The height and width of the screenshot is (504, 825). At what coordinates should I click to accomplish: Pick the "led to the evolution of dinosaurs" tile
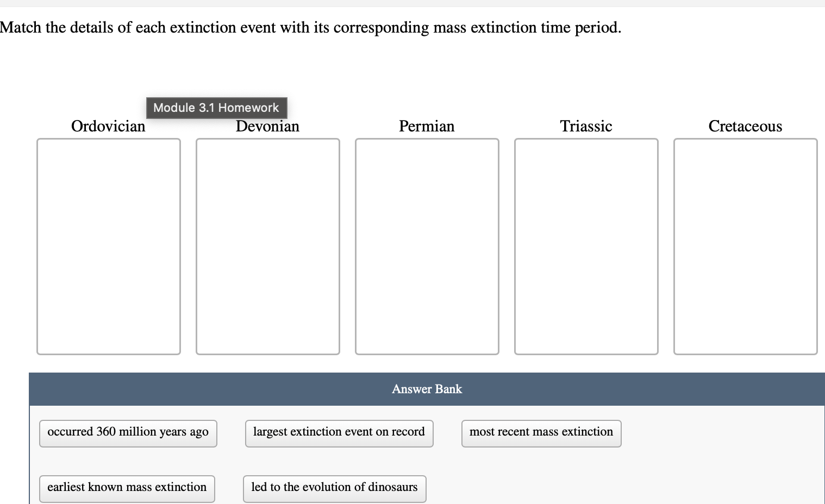pyautogui.click(x=334, y=488)
